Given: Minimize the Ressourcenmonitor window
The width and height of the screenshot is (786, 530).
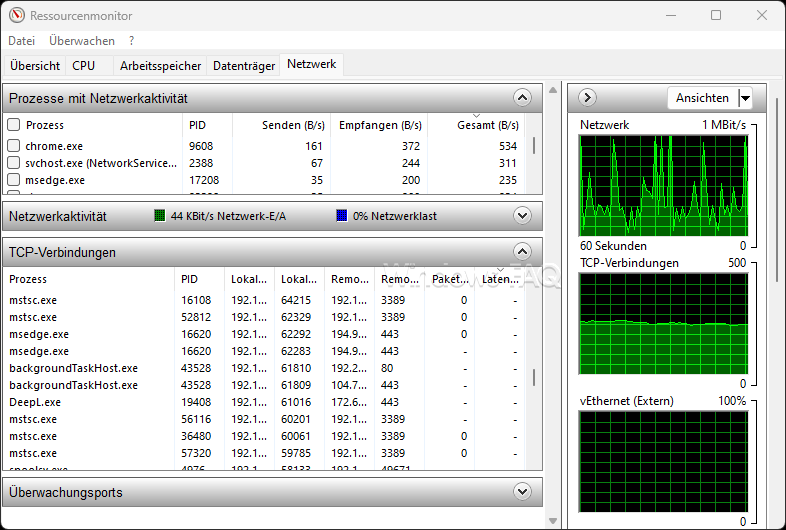Looking at the screenshot, I should click(x=671, y=15).
